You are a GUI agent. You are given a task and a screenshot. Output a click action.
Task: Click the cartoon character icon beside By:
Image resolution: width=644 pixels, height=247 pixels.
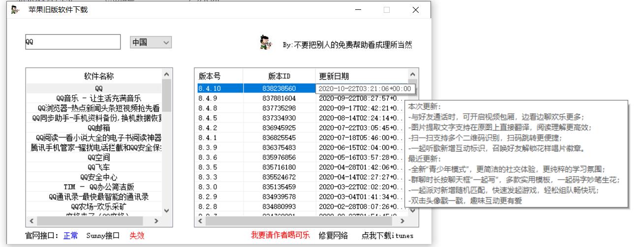point(266,43)
